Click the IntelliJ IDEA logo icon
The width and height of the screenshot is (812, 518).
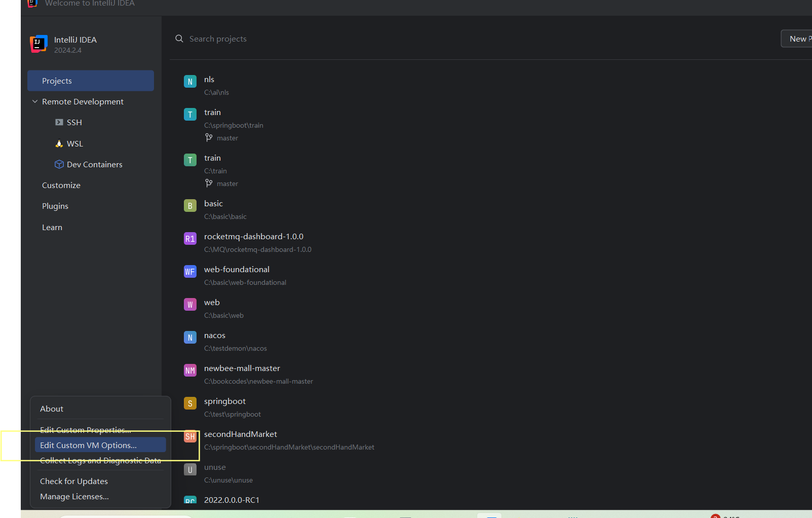pos(38,44)
